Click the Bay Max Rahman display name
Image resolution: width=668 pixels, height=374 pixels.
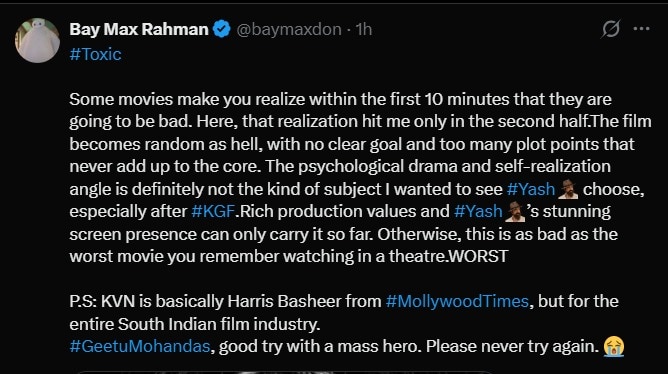point(139,29)
